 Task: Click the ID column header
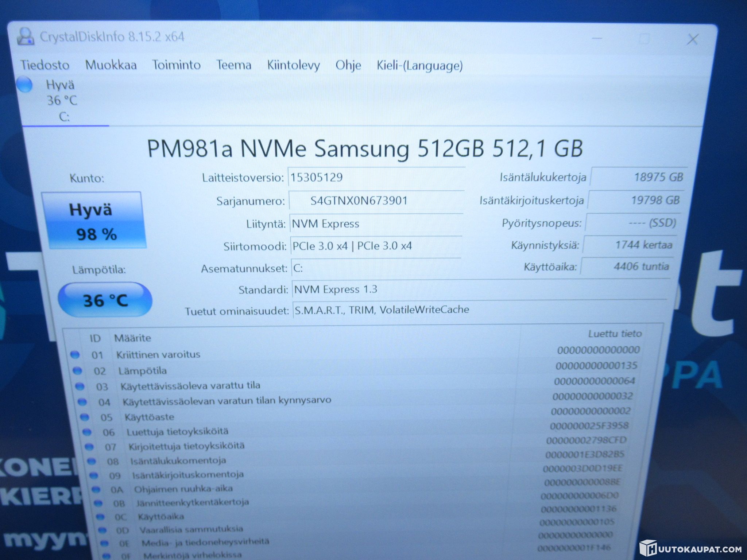coord(95,338)
